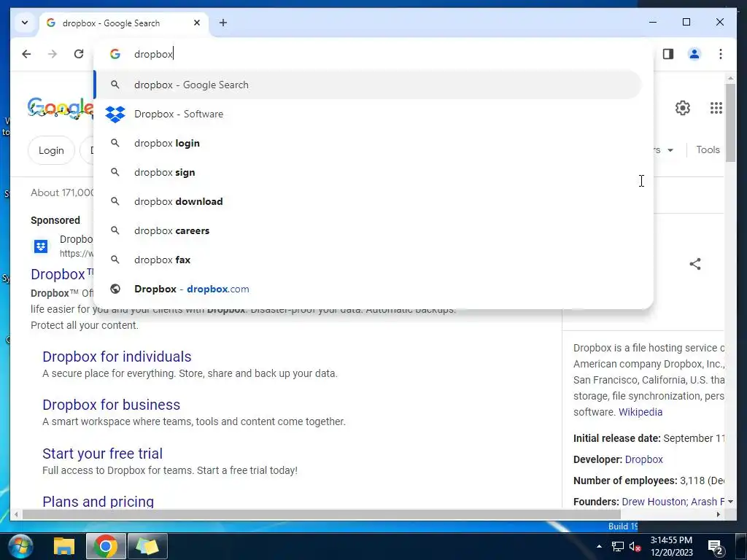Go back to the previous page
This screenshot has width=747, height=560.
[27, 54]
